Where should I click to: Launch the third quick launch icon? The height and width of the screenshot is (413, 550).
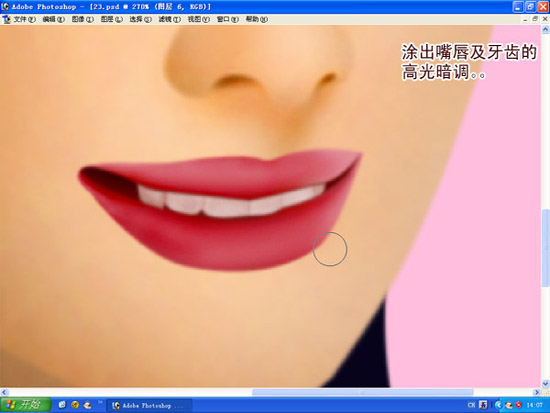tap(87, 405)
